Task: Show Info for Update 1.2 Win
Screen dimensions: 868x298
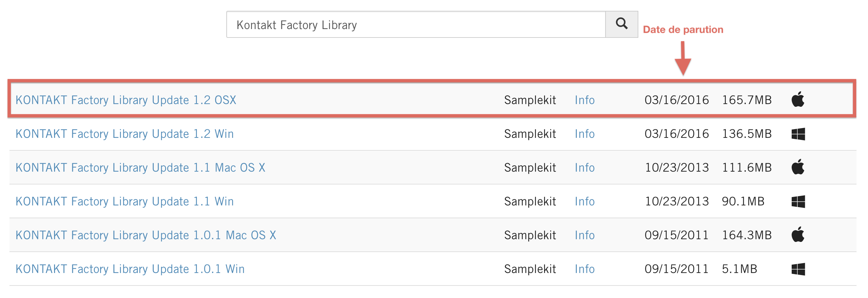Action: 585,134
